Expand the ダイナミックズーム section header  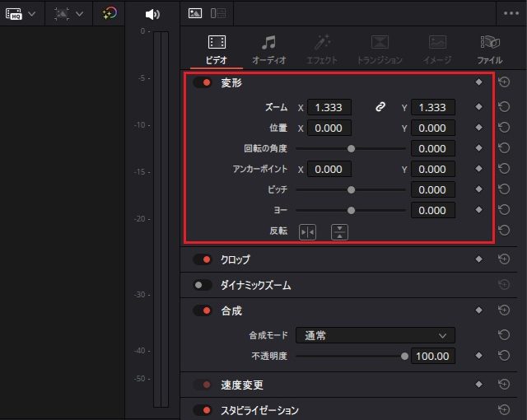coord(255,285)
